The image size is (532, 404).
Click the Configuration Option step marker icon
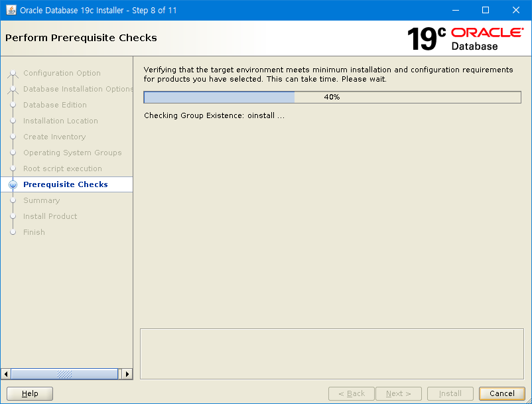[x=13, y=74]
